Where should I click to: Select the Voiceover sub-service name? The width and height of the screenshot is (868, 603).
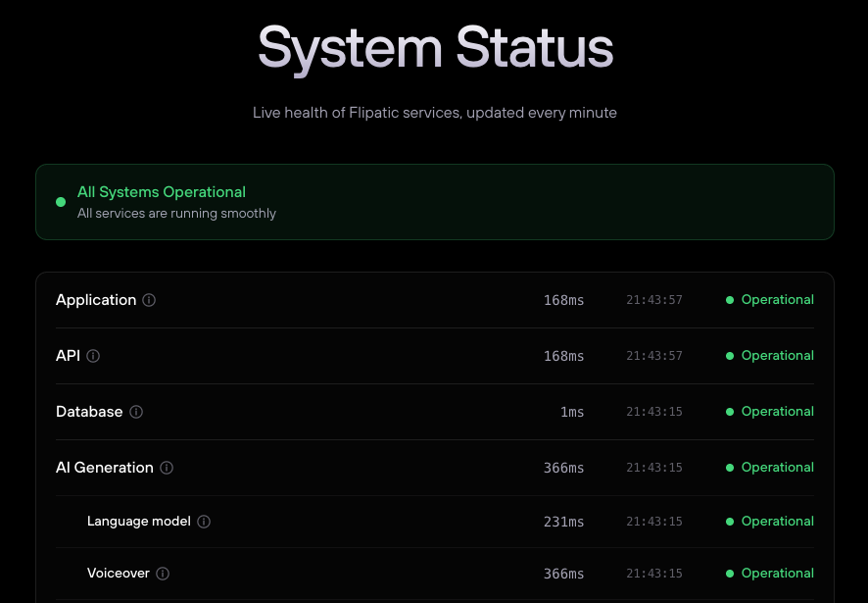coord(119,574)
